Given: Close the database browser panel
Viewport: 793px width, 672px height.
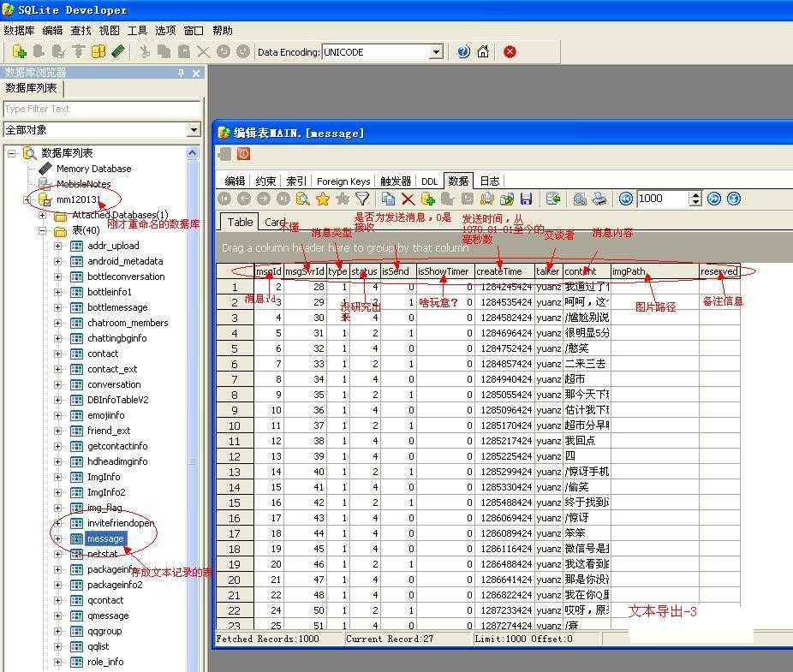Looking at the screenshot, I should tap(196, 73).
